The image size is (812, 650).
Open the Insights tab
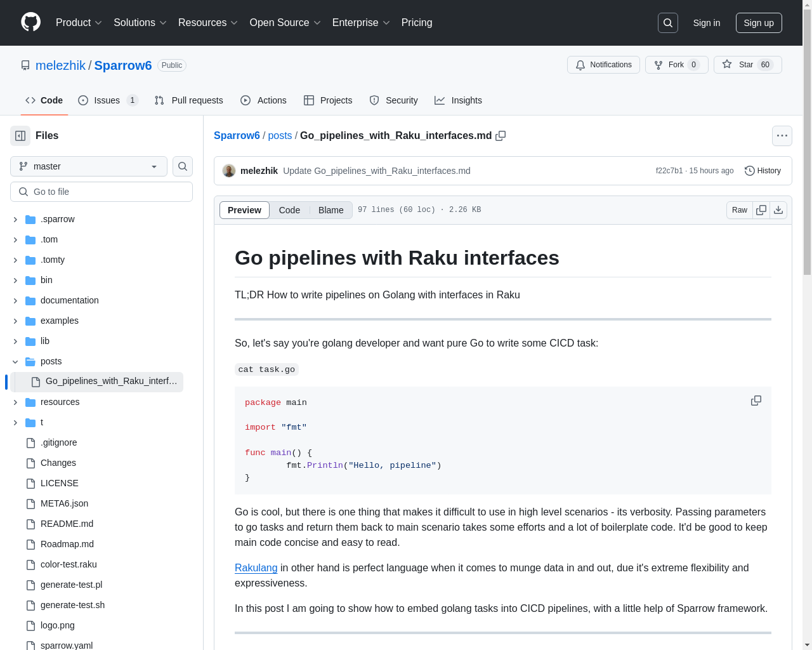point(458,100)
